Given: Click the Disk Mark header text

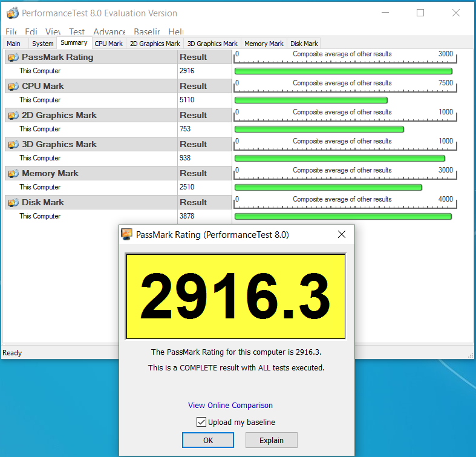Looking at the screenshot, I should click(x=43, y=202).
